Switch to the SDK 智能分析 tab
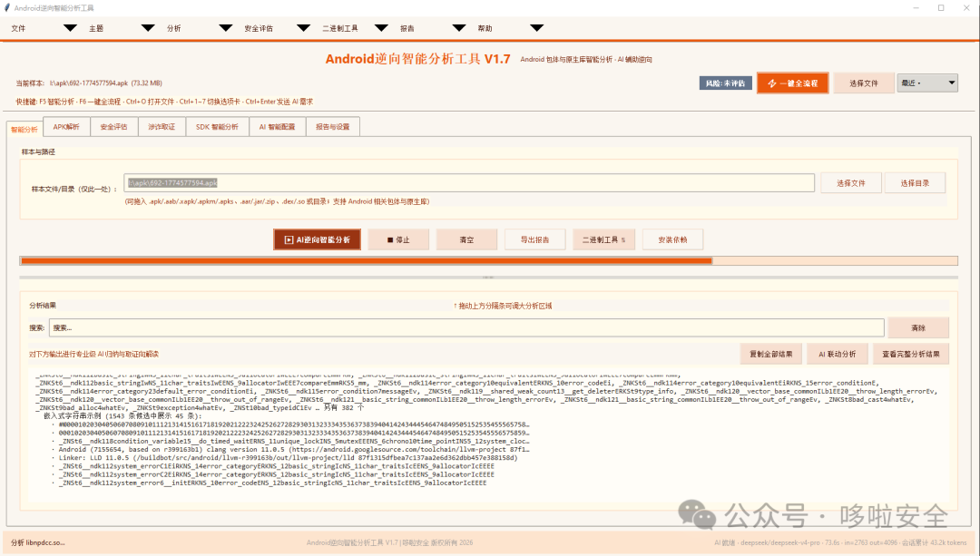Screen dimensions: 980x556 (217, 127)
